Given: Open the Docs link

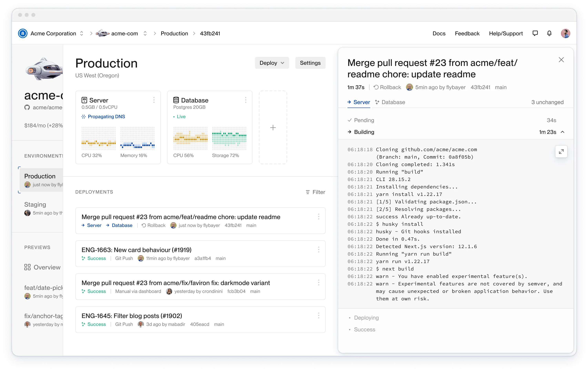Looking at the screenshot, I should [439, 34].
